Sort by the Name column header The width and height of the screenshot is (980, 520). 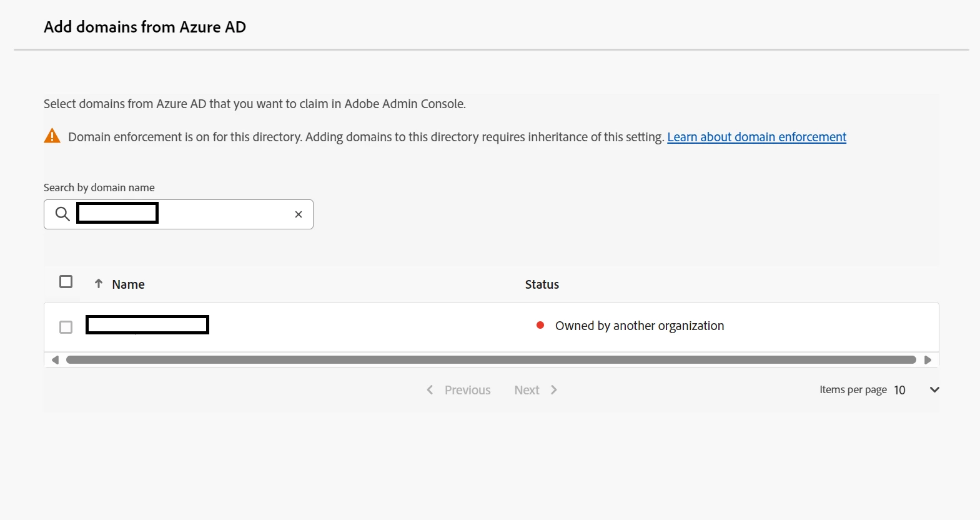128,284
